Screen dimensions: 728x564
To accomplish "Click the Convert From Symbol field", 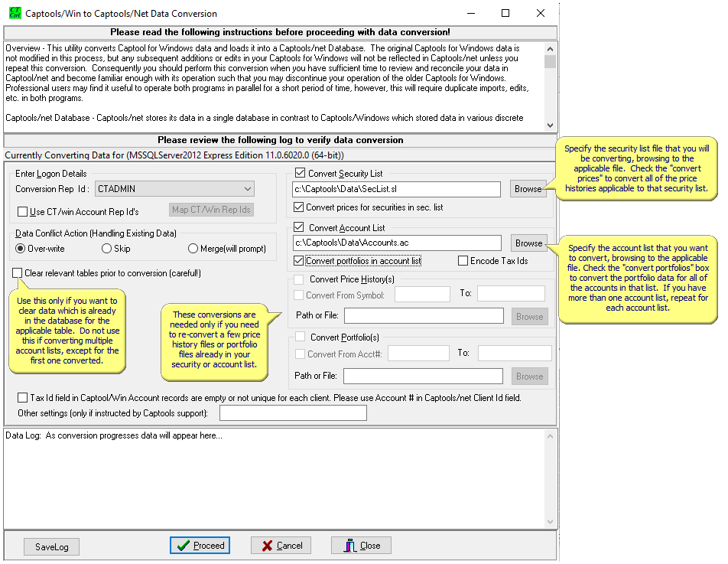I will click(x=422, y=294).
